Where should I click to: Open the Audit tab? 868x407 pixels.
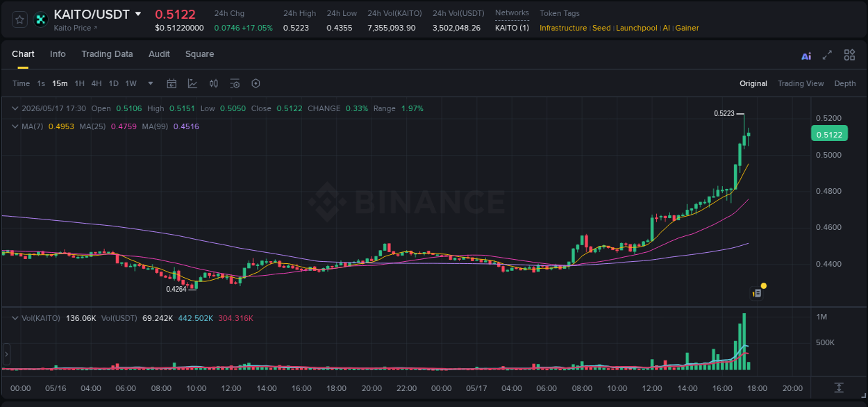click(159, 54)
